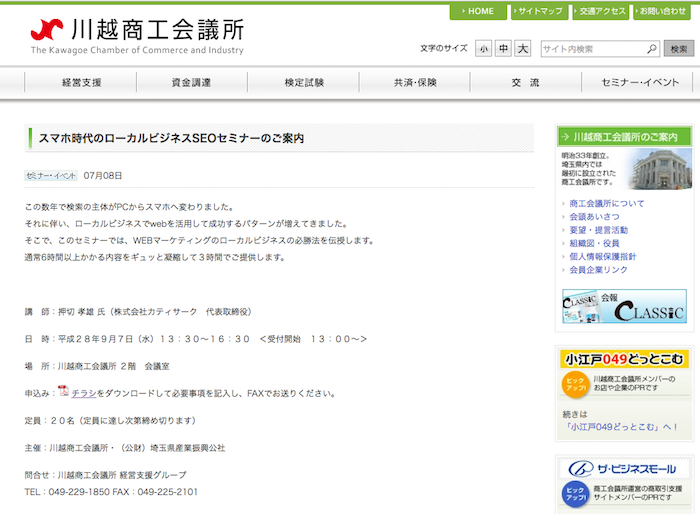This screenshot has width=700, height=514.
Task: Open the 小江戸049どっとこむ banner
Action: click(624, 359)
